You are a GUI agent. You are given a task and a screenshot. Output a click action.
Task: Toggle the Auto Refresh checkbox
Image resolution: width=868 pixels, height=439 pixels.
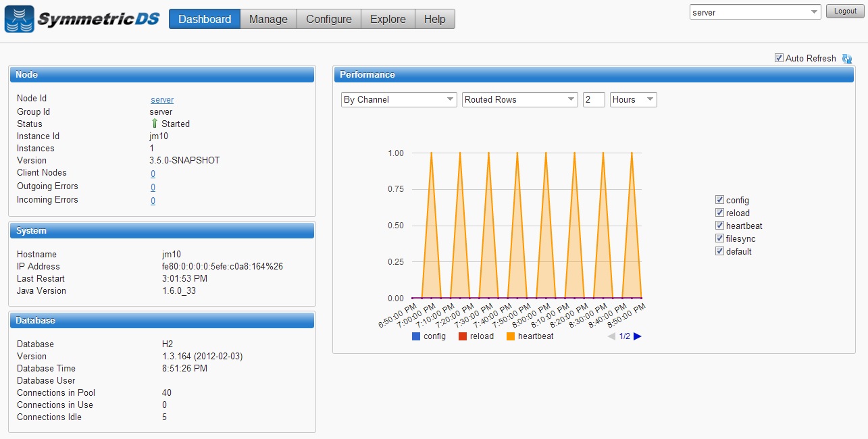click(779, 58)
